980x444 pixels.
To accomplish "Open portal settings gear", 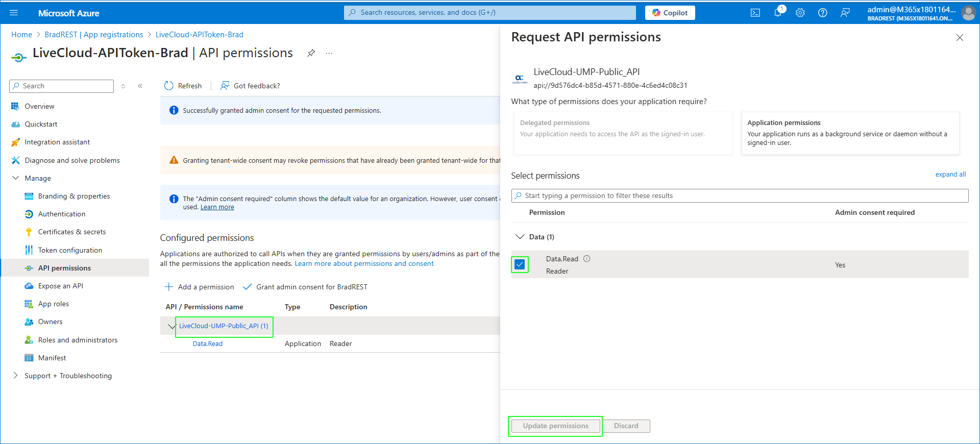I will [x=800, y=13].
